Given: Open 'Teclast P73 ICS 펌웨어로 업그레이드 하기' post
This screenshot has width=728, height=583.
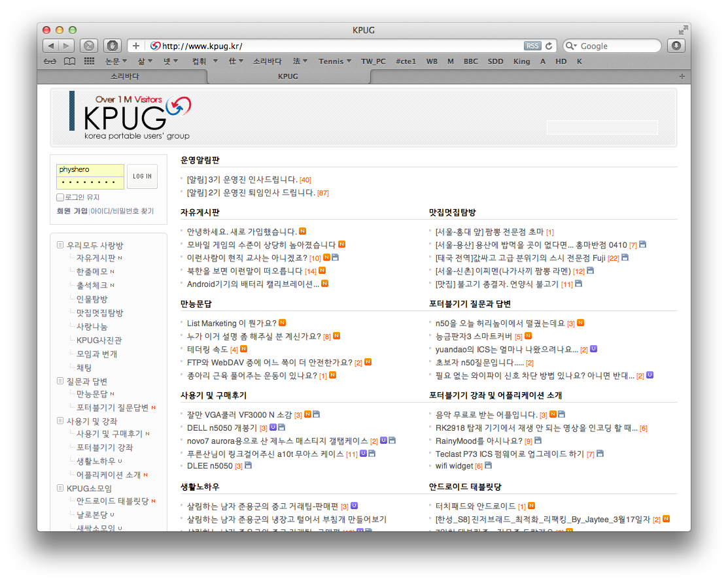Looking at the screenshot, I should (510, 454).
